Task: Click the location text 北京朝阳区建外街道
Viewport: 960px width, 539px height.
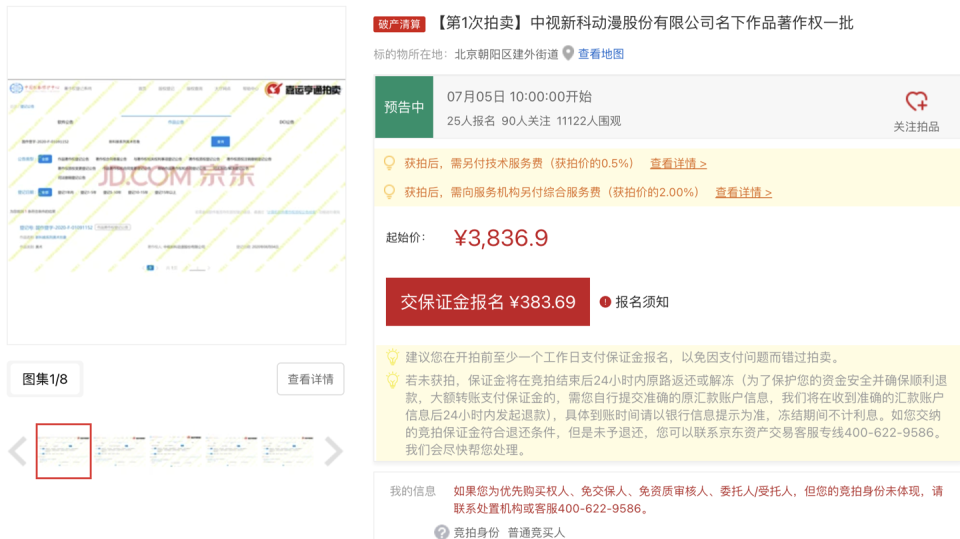Action: tap(506, 54)
